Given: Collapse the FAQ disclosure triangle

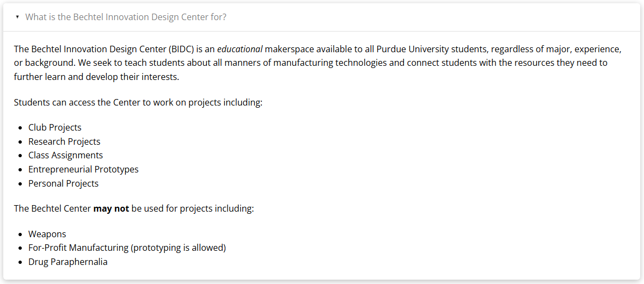Looking at the screenshot, I should click(17, 17).
